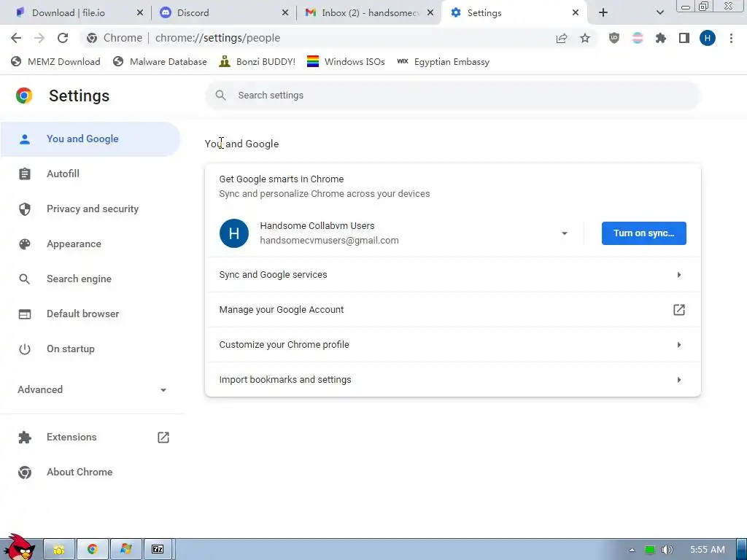Open Sync and Google services
The width and height of the screenshot is (747, 560).
click(x=452, y=275)
